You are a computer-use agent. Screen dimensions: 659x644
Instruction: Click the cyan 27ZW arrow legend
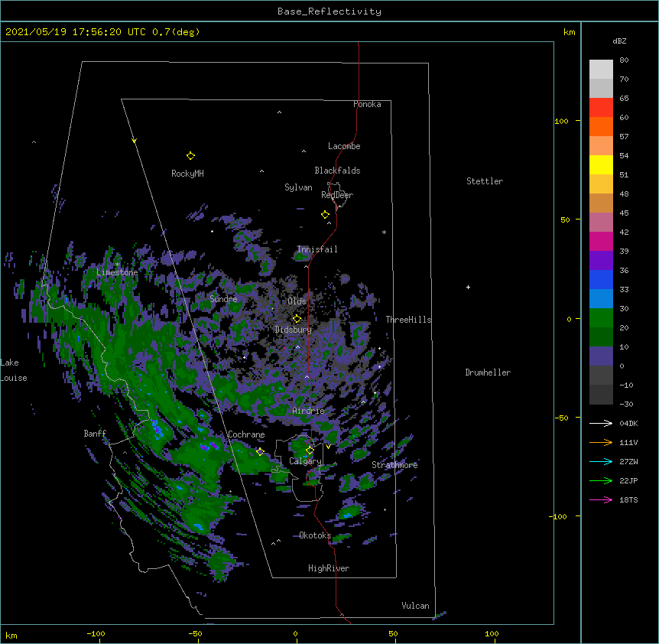click(x=601, y=461)
